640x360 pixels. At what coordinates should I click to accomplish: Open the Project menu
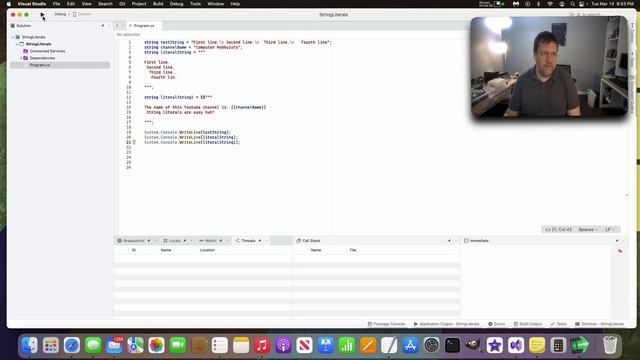[139, 4]
